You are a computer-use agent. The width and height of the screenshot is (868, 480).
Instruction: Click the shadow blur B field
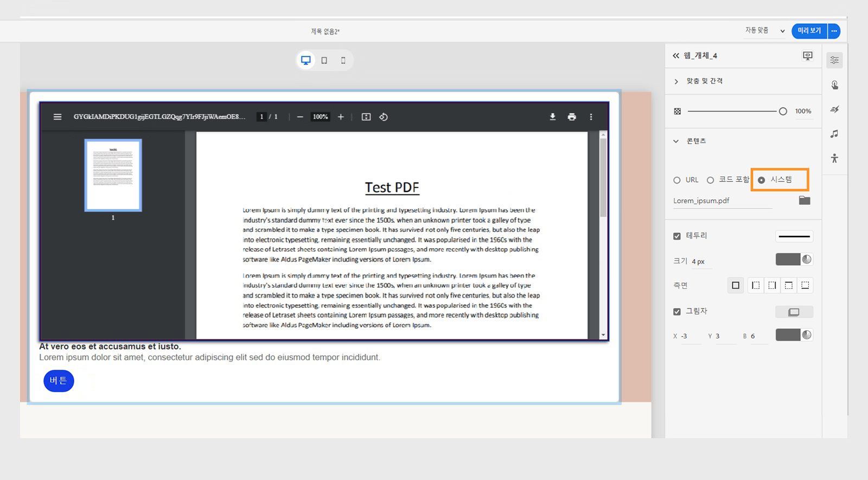tap(758, 336)
